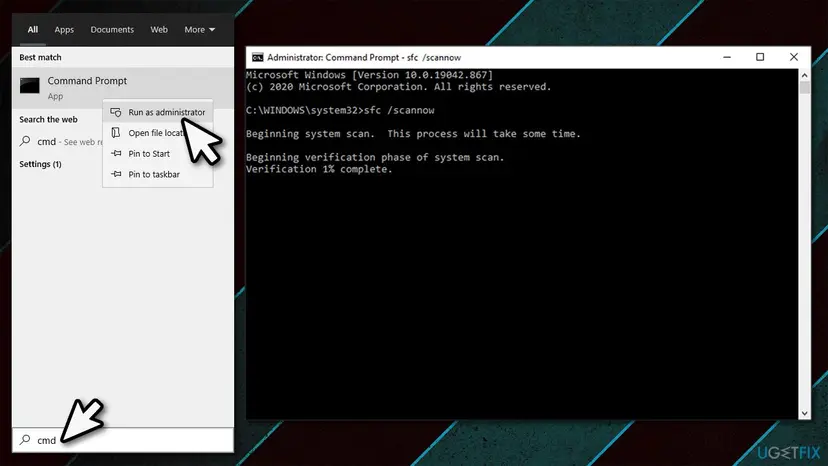
Task: Switch to the Apps search tab
Action: 64,30
